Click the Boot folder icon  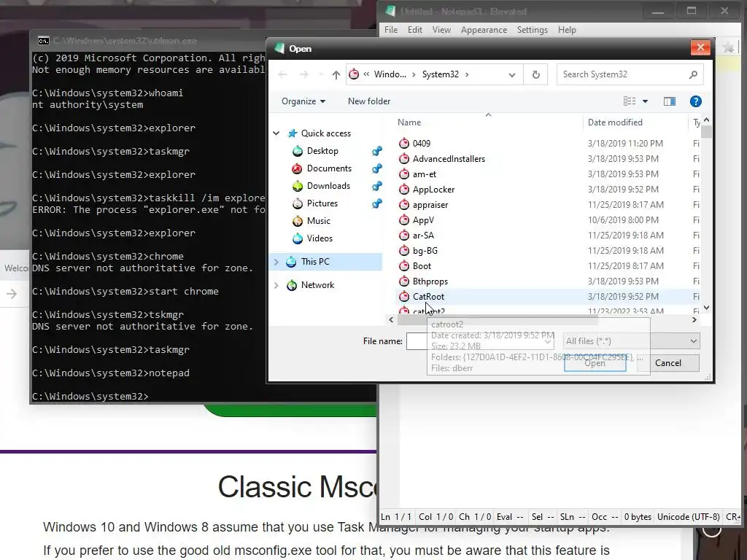pyautogui.click(x=404, y=265)
